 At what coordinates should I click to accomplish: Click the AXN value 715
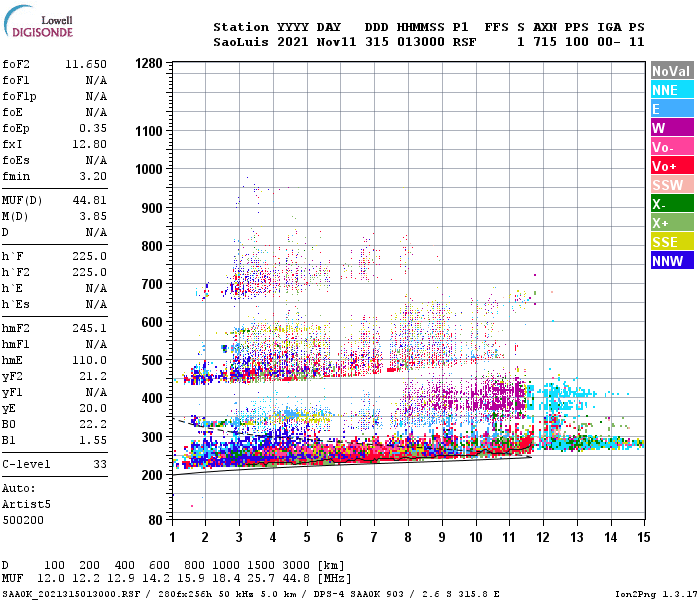[x=545, y=42]
